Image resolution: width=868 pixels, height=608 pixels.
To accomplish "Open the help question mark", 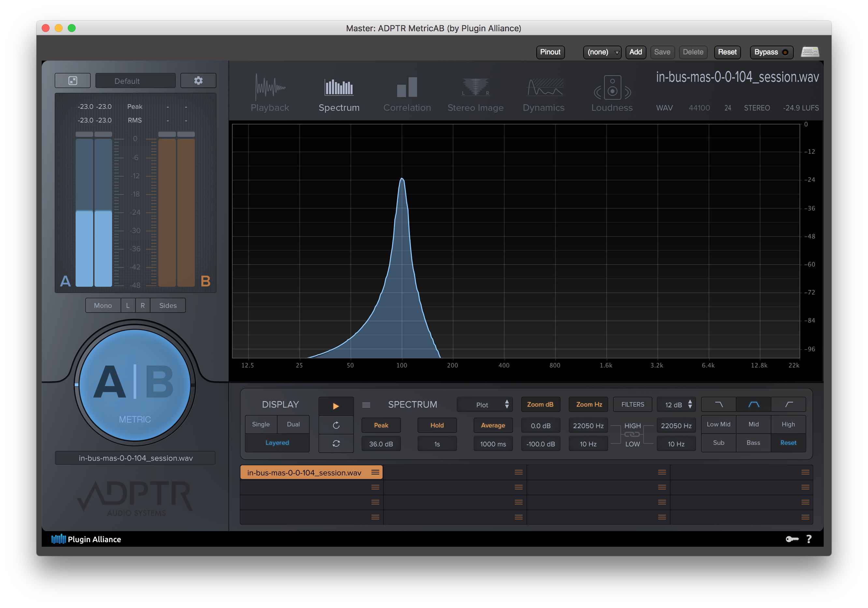I will point(809,539).
